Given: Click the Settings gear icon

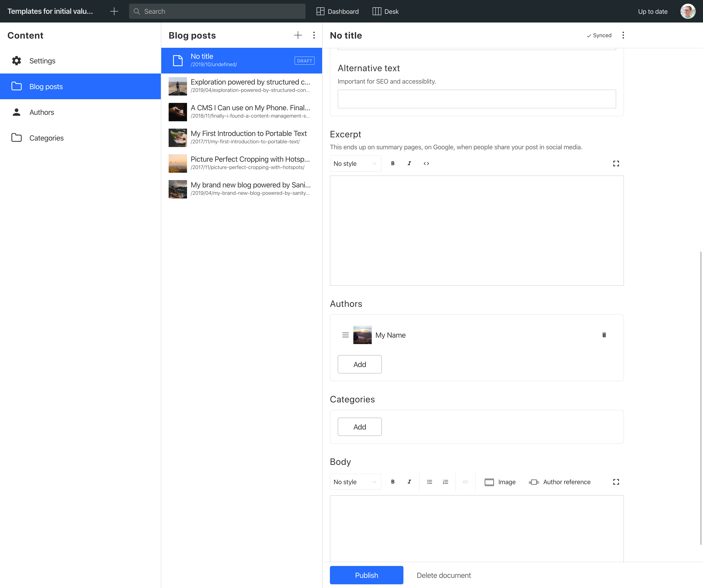Looking at the screenshot, I should pos(16,61).
